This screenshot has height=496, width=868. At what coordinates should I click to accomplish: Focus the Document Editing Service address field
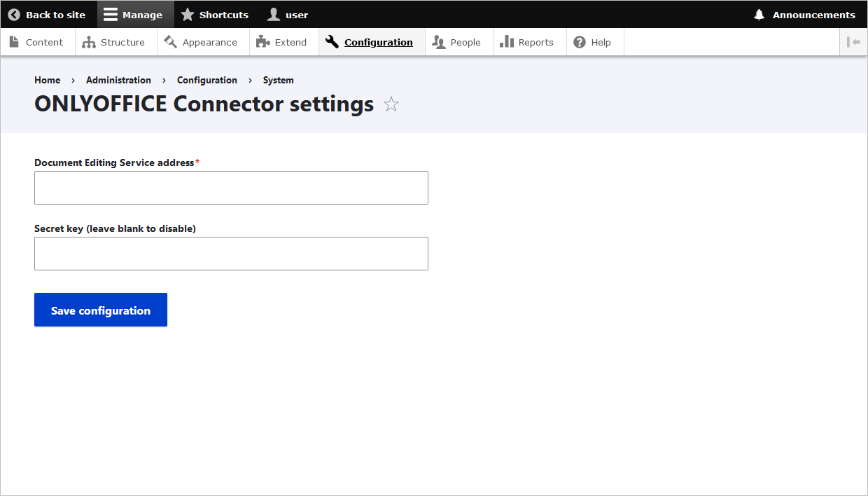pos(231,188)
